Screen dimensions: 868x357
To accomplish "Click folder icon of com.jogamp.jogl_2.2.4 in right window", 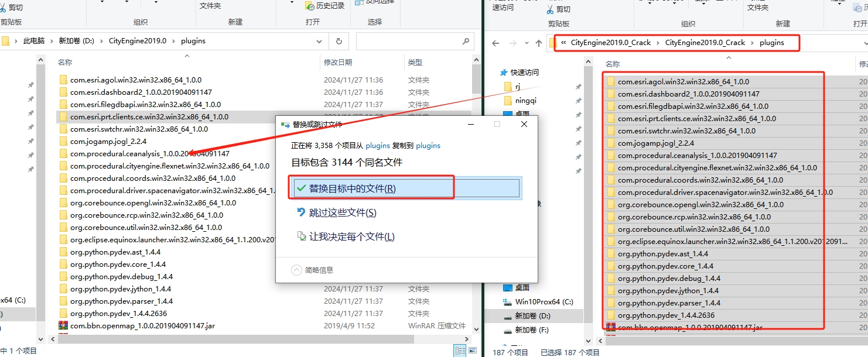I will 611,143.
